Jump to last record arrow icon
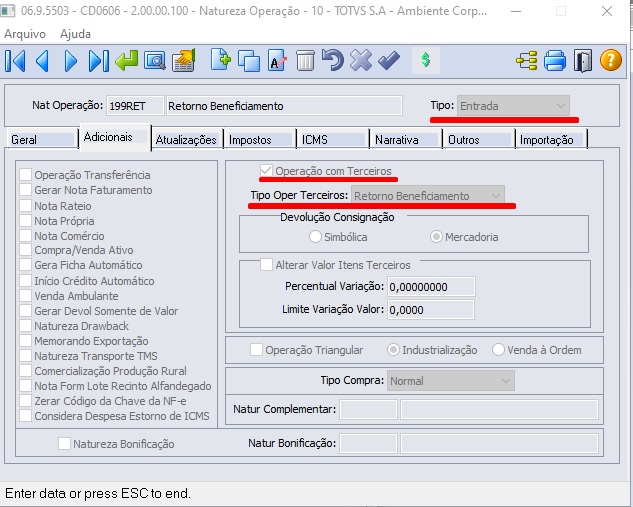Image resolution: width=633 pixels, height=507 pixels. 99,61
